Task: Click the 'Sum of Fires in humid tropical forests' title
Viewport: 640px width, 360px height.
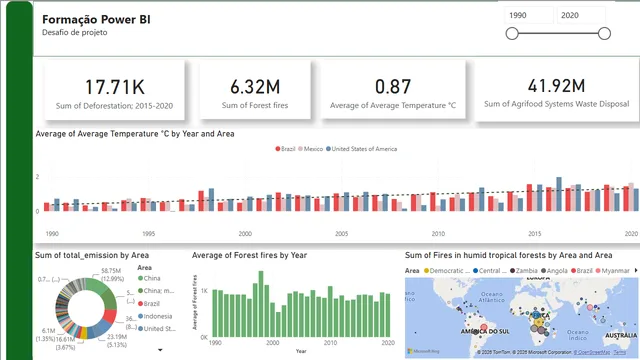Action: 508,256
